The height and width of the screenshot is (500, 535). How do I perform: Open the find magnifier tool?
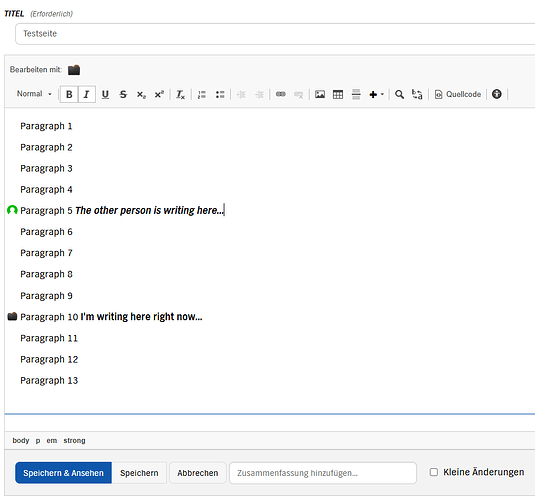(x=399, y=94)
